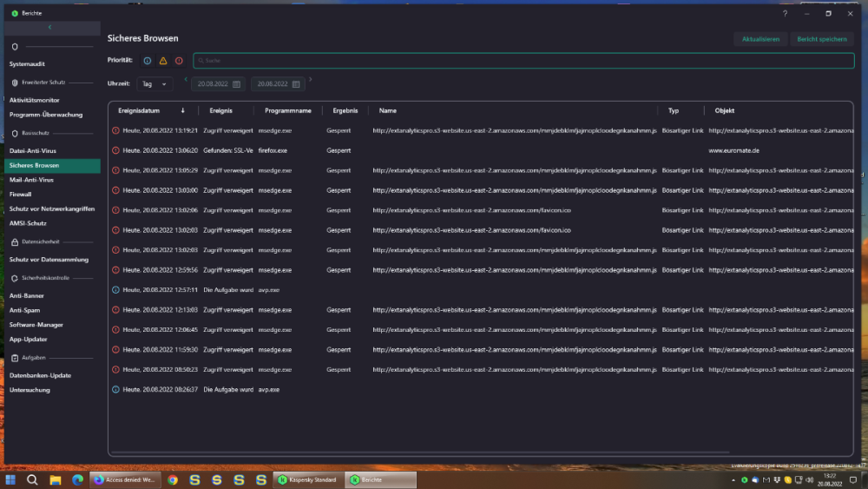The height and width of the screenshot is (489, 868).
Task: Sort by the Name column header
Action: pos(387,111)
